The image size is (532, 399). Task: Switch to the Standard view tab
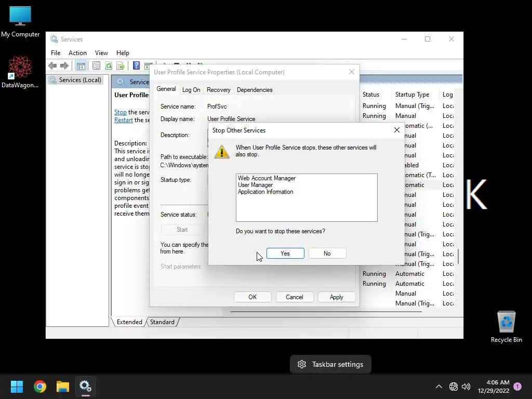click(x=162, y=322)
